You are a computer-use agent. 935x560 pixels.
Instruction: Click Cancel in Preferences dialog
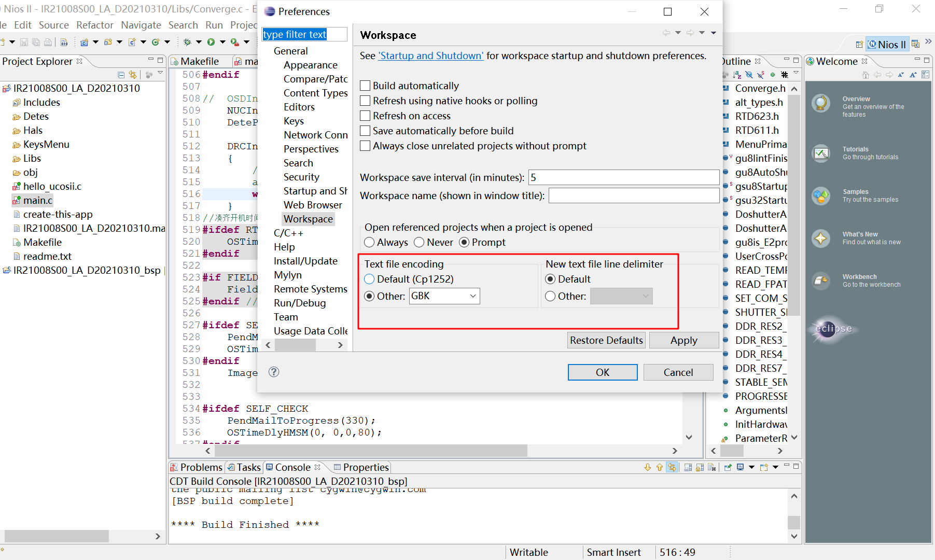tap(678, 372)
